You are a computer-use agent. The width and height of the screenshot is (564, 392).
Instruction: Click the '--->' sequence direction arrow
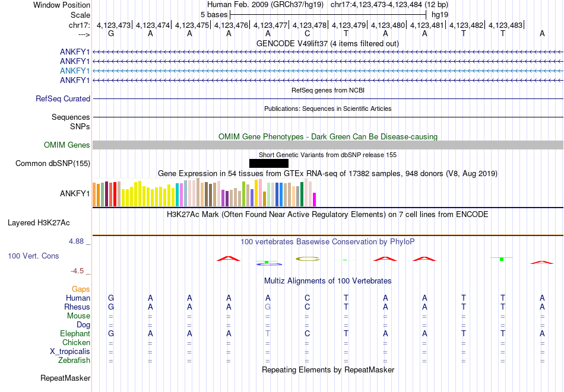84,34
